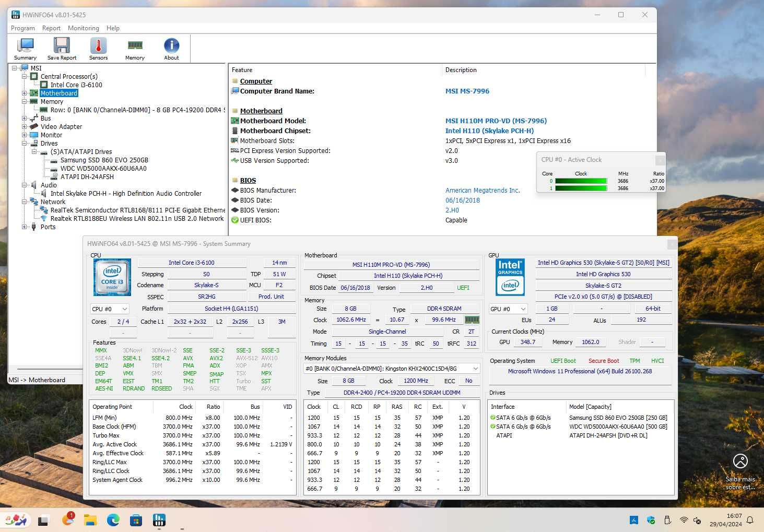The width and height of the screenshot is (764, 532).
Task: Click the American Megatrends Inc. link
Action: click(483, 190)
